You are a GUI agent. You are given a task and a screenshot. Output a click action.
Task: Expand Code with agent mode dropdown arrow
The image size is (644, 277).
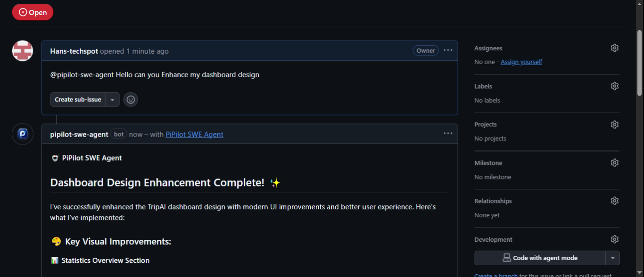[612, 258]
